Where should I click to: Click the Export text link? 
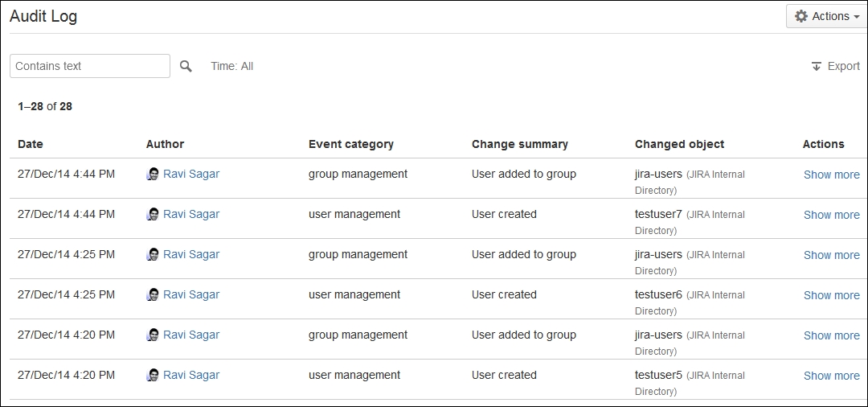click(843, 67)
